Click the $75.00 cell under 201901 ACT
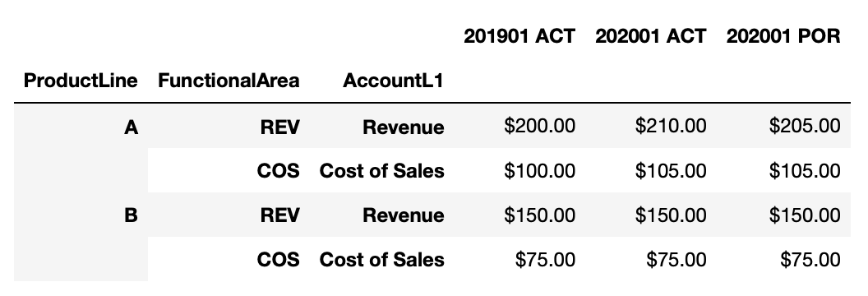Viewport: 868px width, 296px height. (x=545, y=260)
